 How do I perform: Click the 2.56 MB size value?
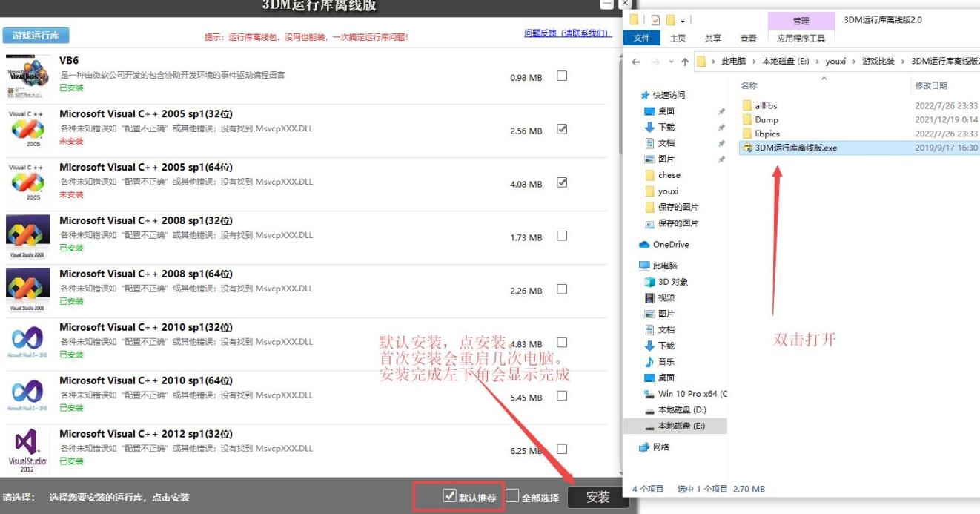point(526,131)
